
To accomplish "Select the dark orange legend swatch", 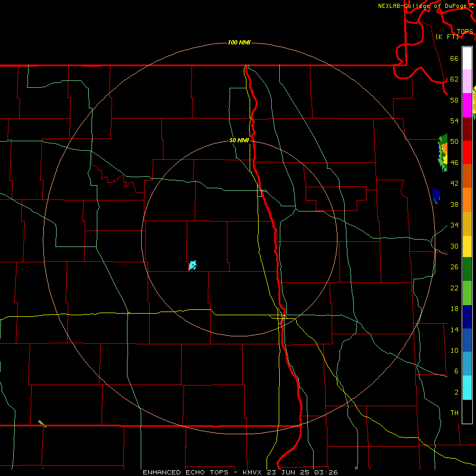I will tap(467, 176).
